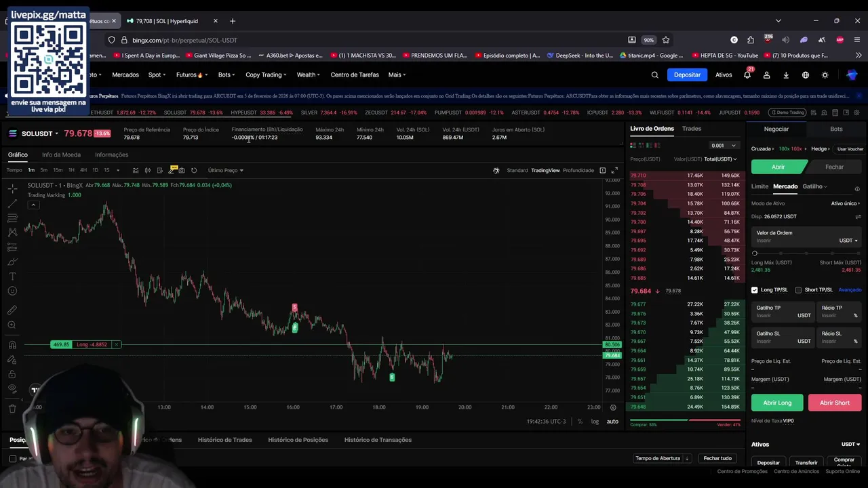Open the USDT unit dropdown in Valor da Ordem
This screenshot has width=868, height=488.
click(x=848, y=241)
